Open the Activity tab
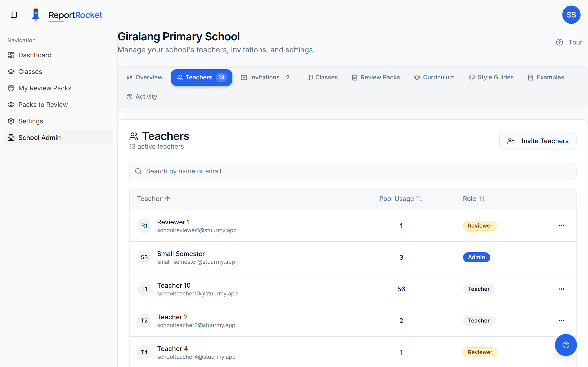 point(142,96)
